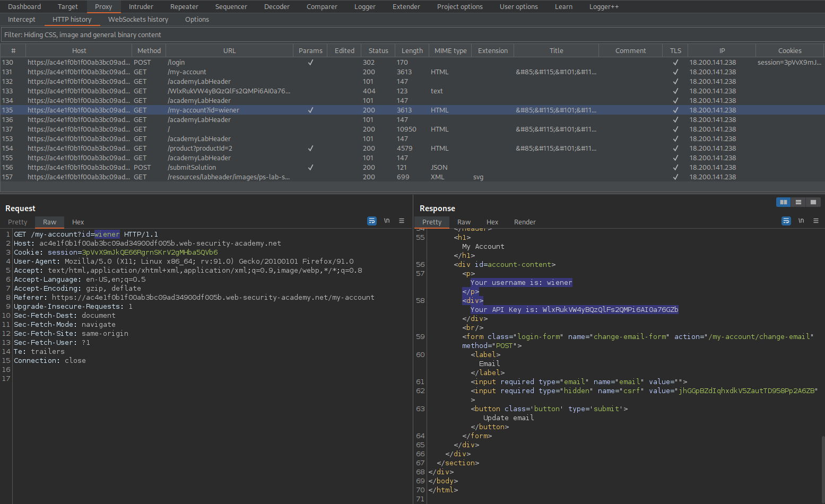Open the Proxy Options sub-tab

coord(197,20)
